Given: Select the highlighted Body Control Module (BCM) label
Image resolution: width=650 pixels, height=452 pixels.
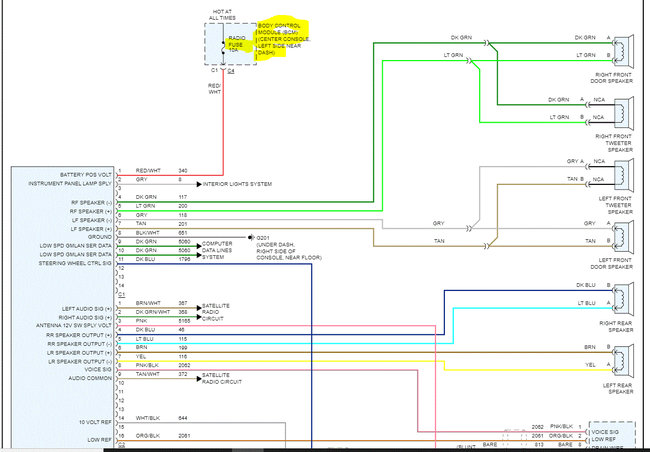Looking at the screenshot, I should [284, 39].
